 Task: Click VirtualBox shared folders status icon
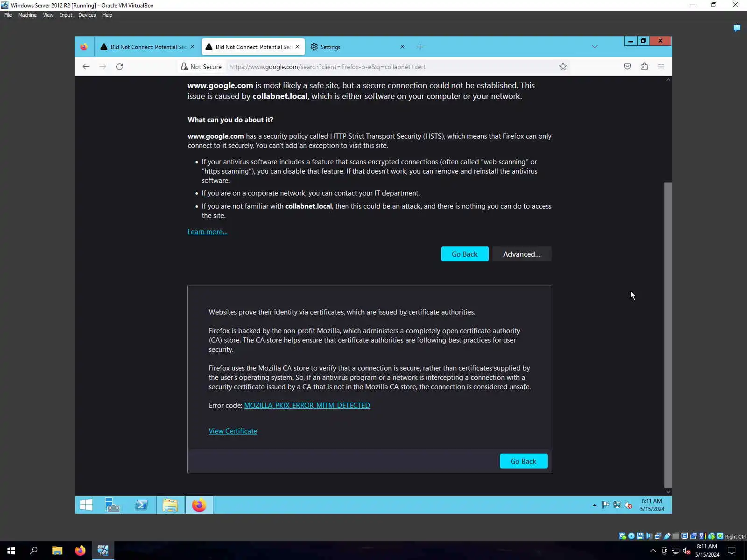click(x=676, y=536)
